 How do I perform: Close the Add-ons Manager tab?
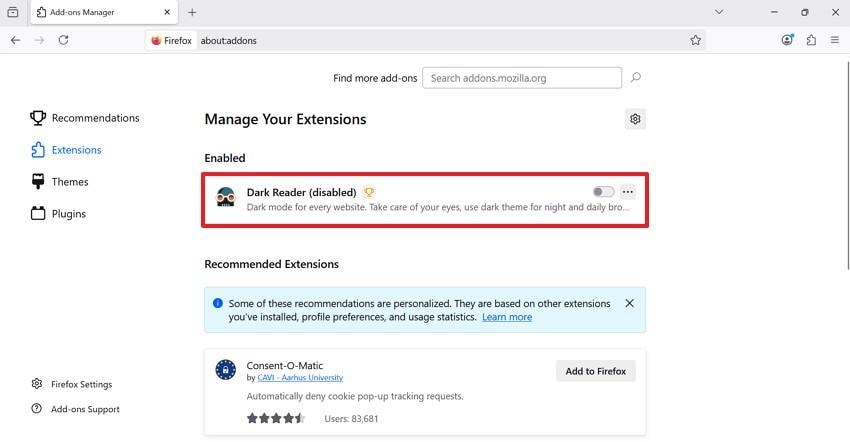167,12
